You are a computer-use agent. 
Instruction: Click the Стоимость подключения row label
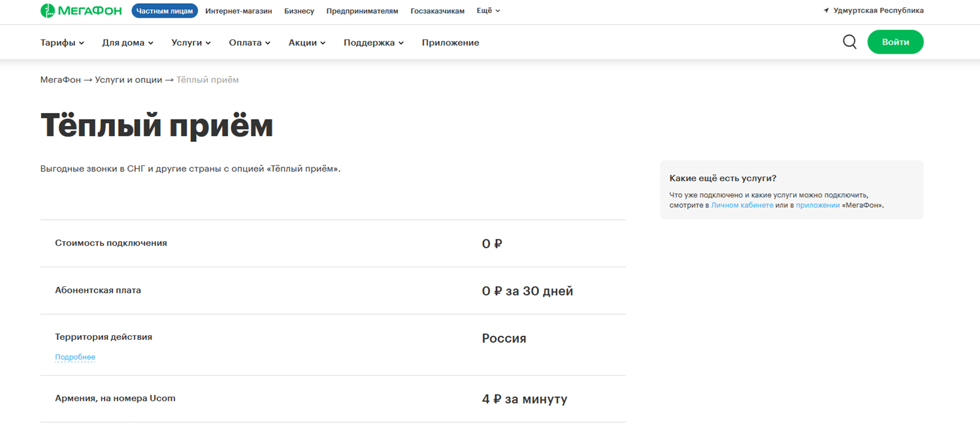point(111,243)
